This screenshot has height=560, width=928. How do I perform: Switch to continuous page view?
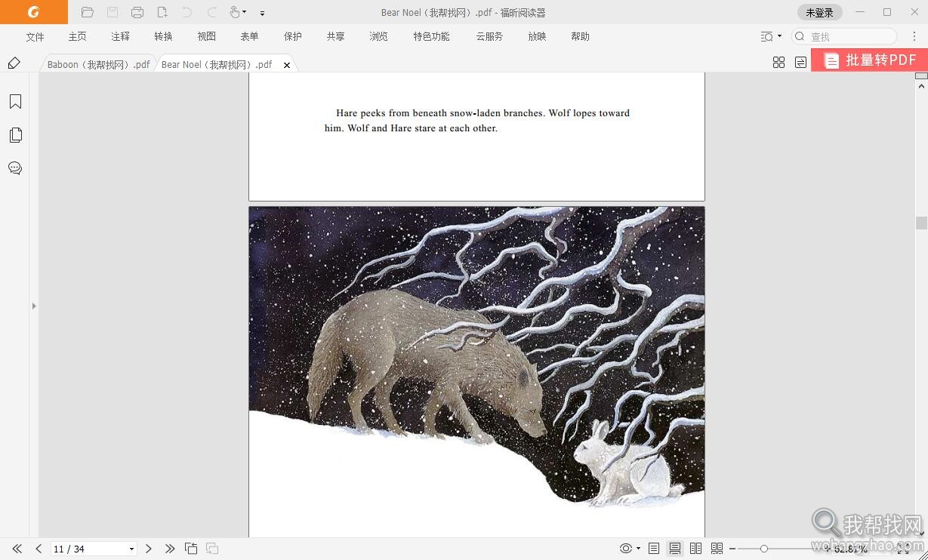(x=675, y=549)
